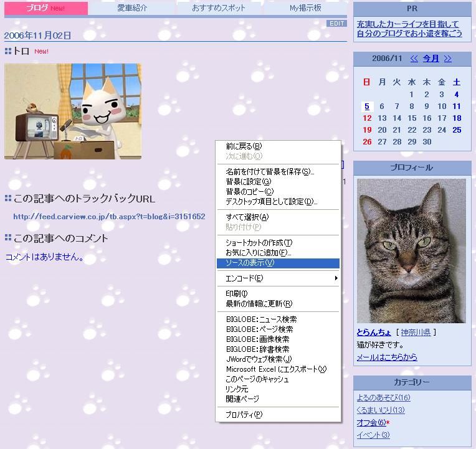Select the My掲示板 tab
Image resolution: width=476 pixels, height=449 pixels.
tap(305, 8)
